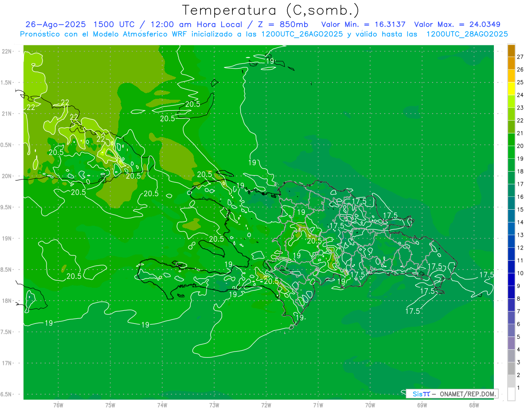Click the '19N' latitude axis label

7,238
